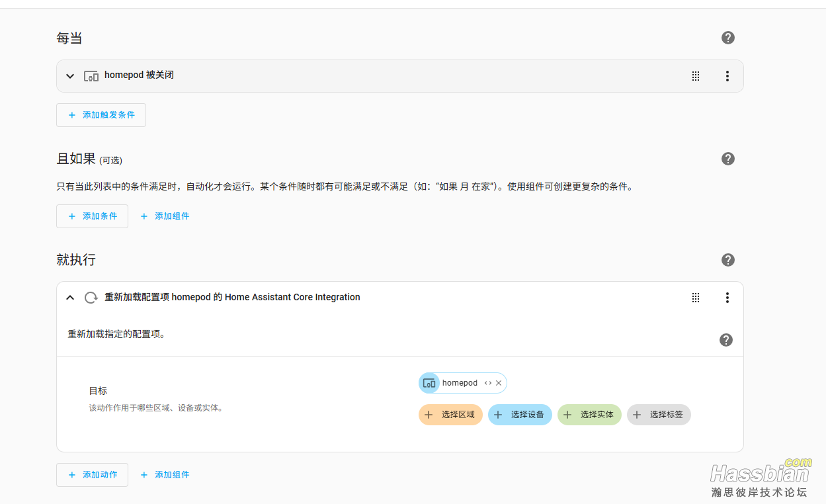
Task: Open help for the 且如果 condition section
Action: [727, 159]
